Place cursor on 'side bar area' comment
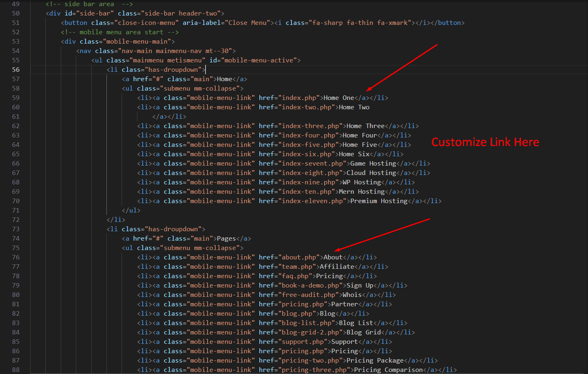588x374 pixels. [89, 4]
